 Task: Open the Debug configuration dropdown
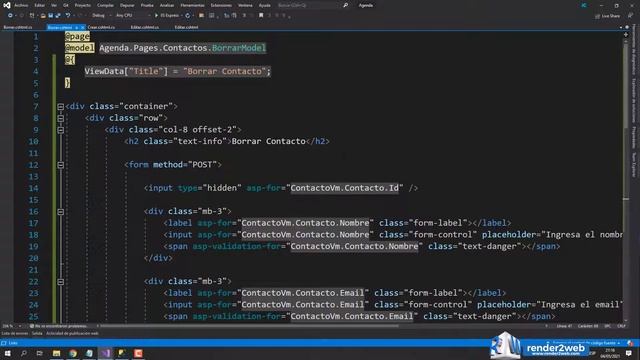pyautogui.click(x=101, y=16)
